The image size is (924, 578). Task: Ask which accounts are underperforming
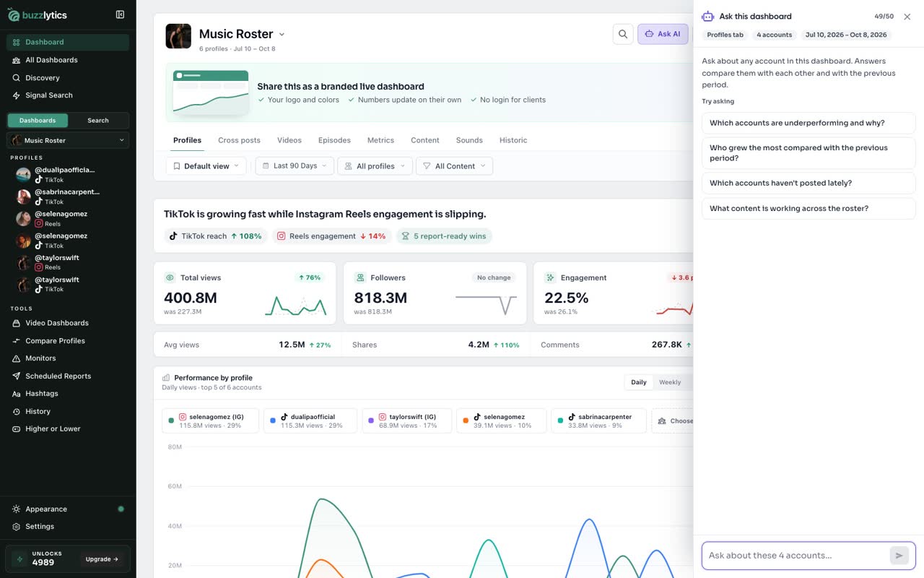808,123
